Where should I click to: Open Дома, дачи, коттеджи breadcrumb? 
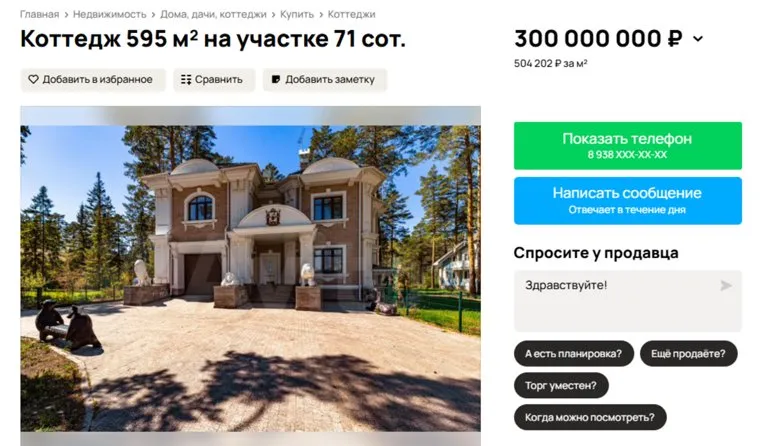[213, 15]
